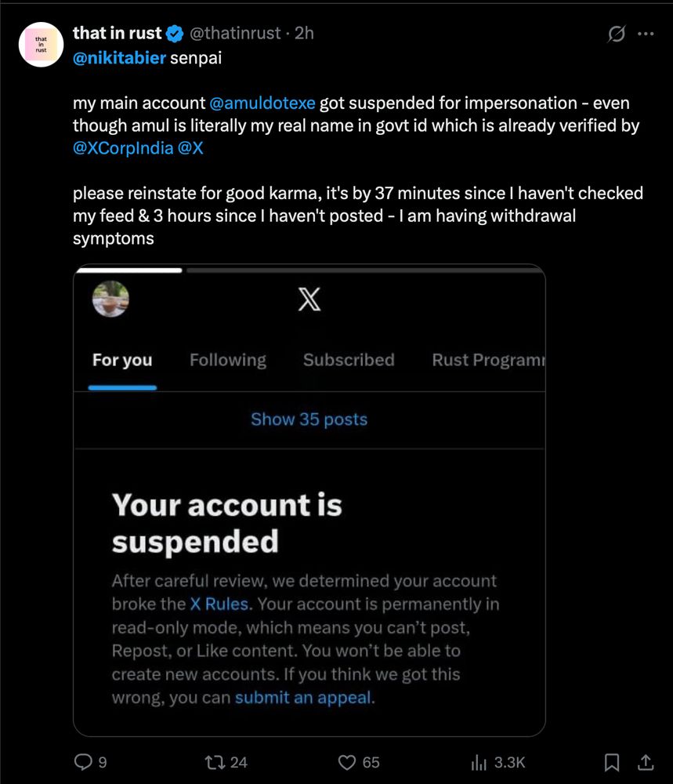Switch to the Subscribed tab
This screenshot has height=784, width=673.
tap(349, 360)
